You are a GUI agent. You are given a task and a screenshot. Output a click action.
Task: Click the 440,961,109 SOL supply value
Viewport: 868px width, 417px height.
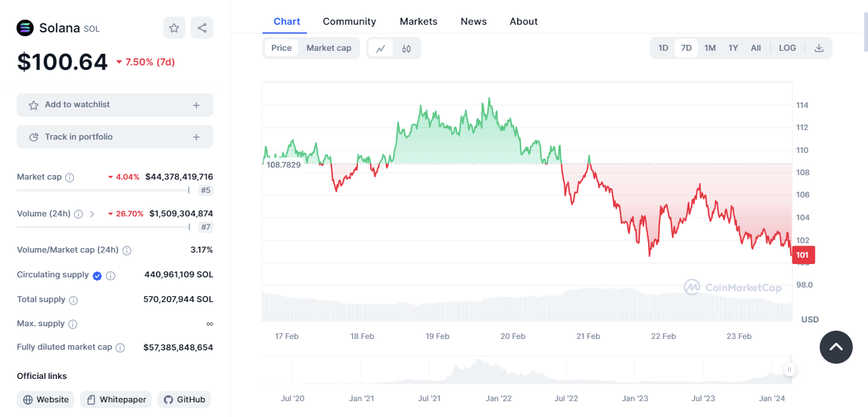179,275
